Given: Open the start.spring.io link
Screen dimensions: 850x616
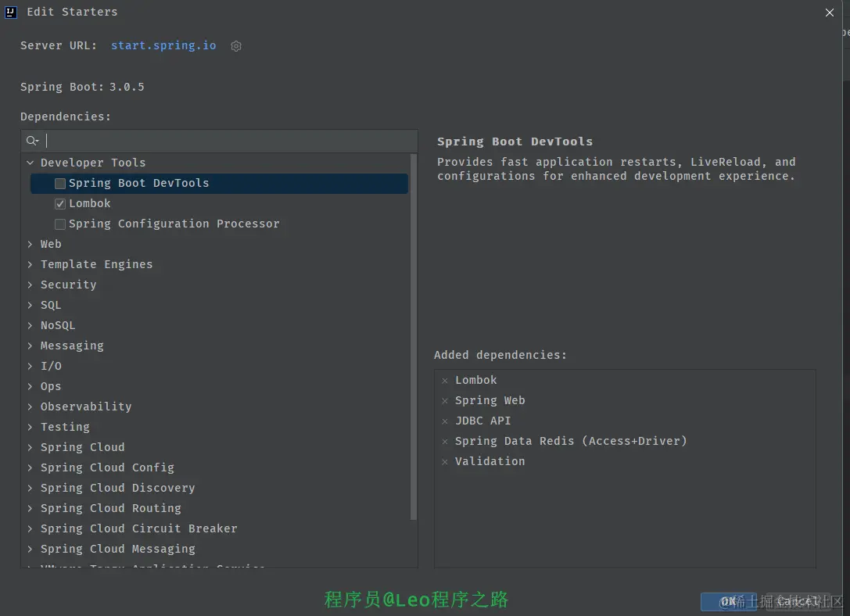Looking at the screenshot, I should click(163, 45).
